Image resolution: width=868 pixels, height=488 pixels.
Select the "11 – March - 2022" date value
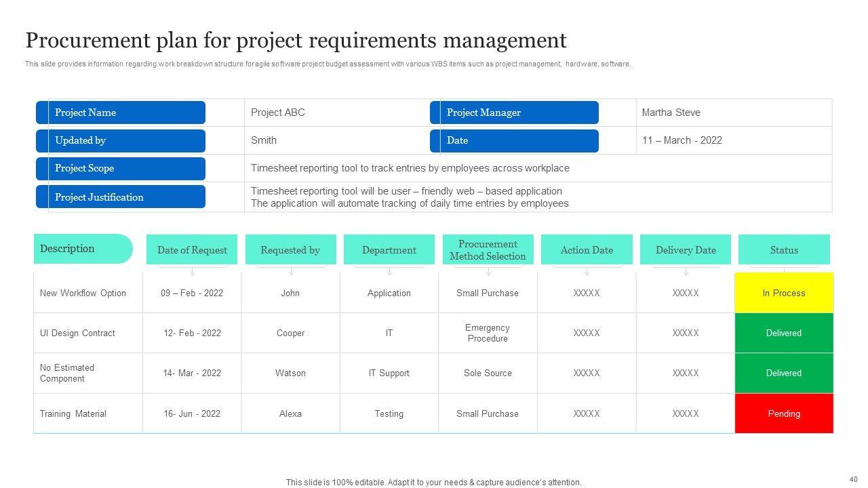pos(682,140)
